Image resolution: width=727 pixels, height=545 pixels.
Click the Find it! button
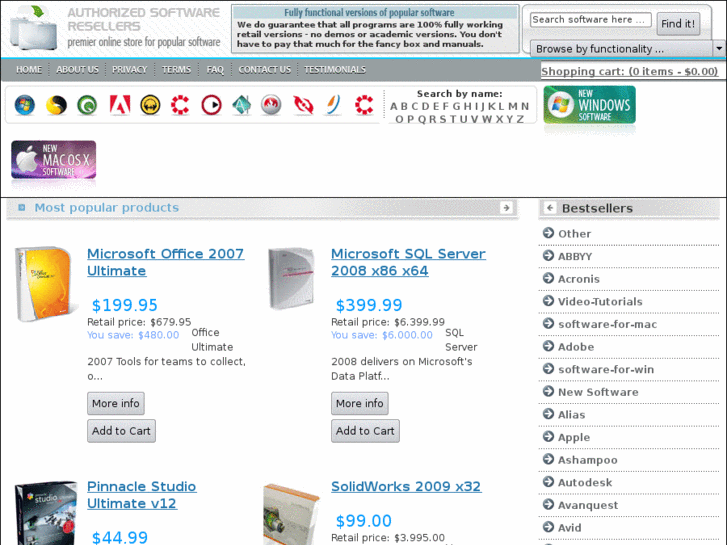[678, 24]
